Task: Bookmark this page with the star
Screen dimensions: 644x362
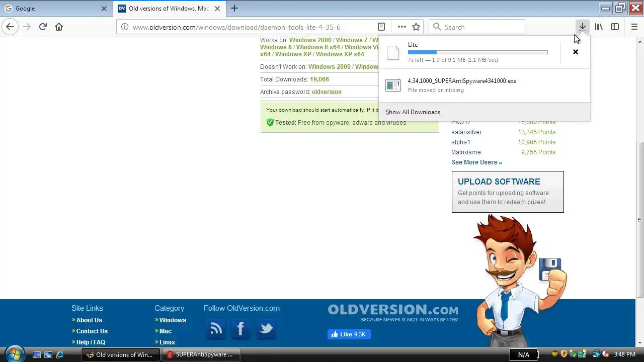Action: (x=416, y=27)
